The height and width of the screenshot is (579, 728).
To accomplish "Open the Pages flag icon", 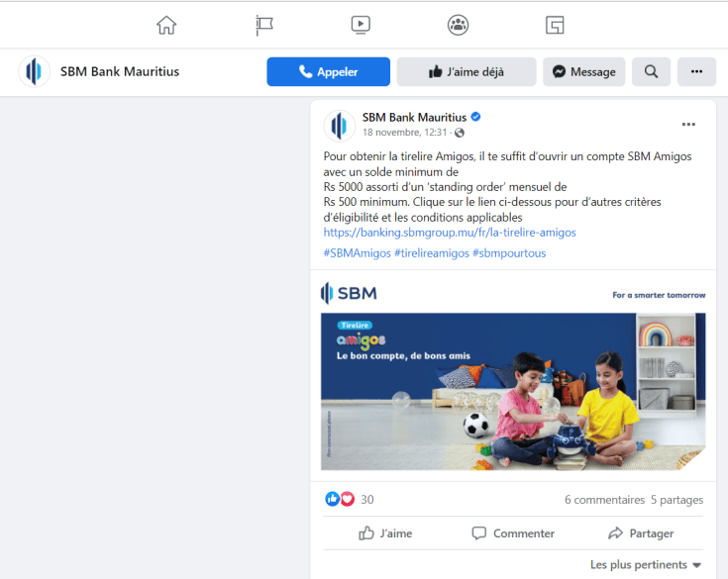I will (x=264, y=25).
